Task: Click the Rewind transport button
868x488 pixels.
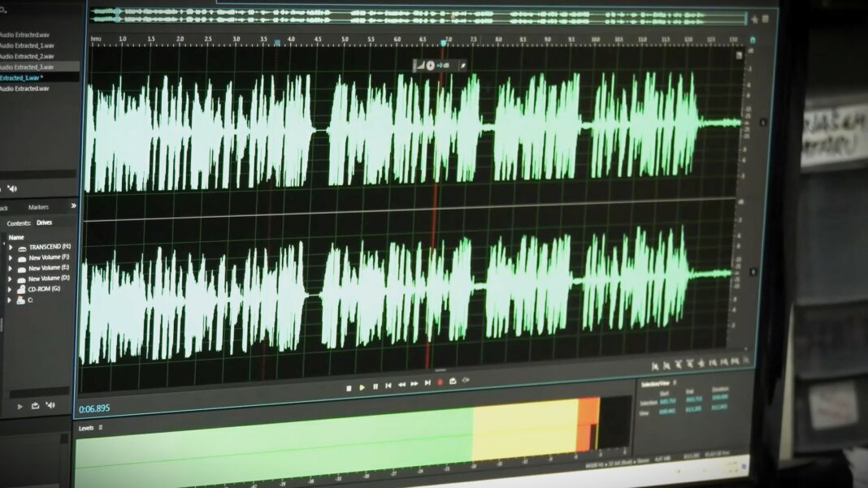Action: (x=401, y=385)
